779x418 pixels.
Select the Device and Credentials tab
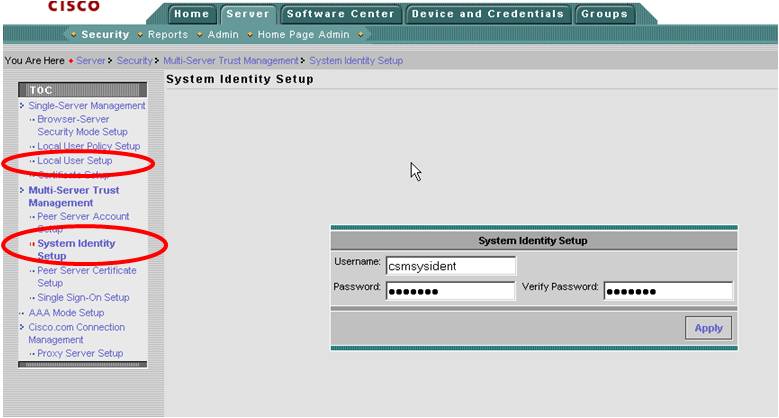(488, 14)
